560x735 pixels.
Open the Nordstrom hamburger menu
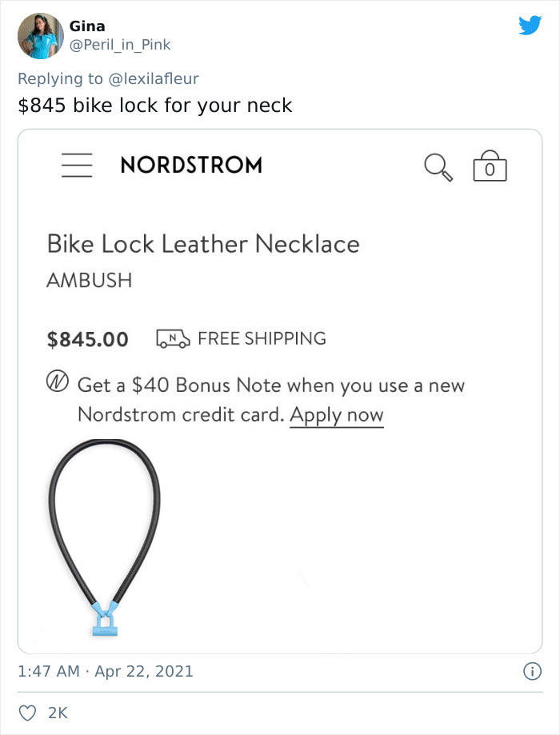coord(77,165)
